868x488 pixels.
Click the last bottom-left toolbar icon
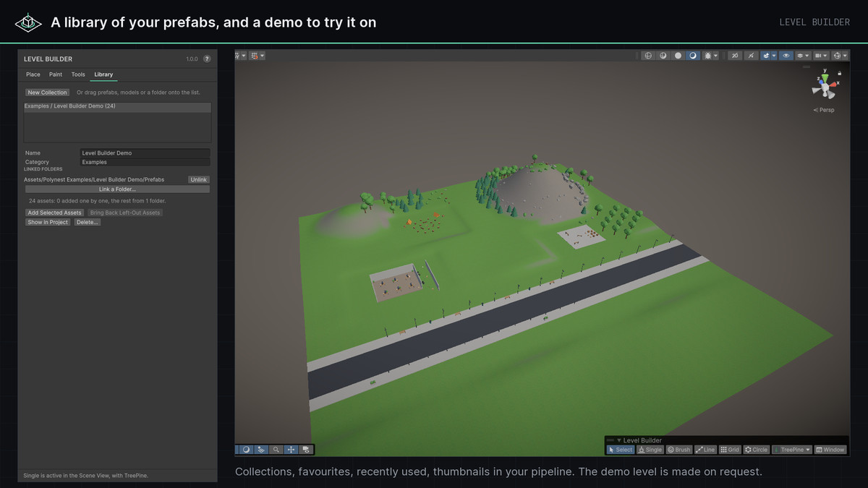pos(306,450)
